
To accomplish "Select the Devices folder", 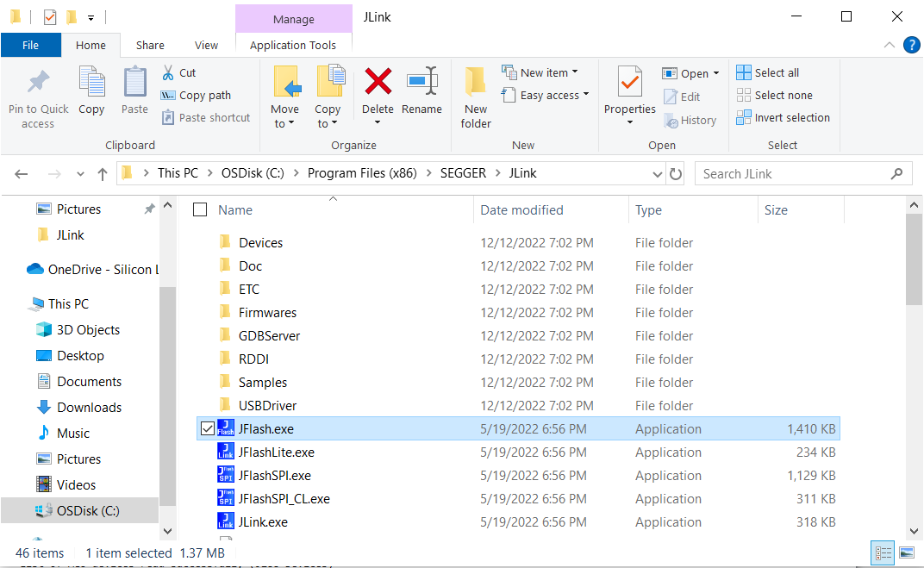I will coord(260,243).
